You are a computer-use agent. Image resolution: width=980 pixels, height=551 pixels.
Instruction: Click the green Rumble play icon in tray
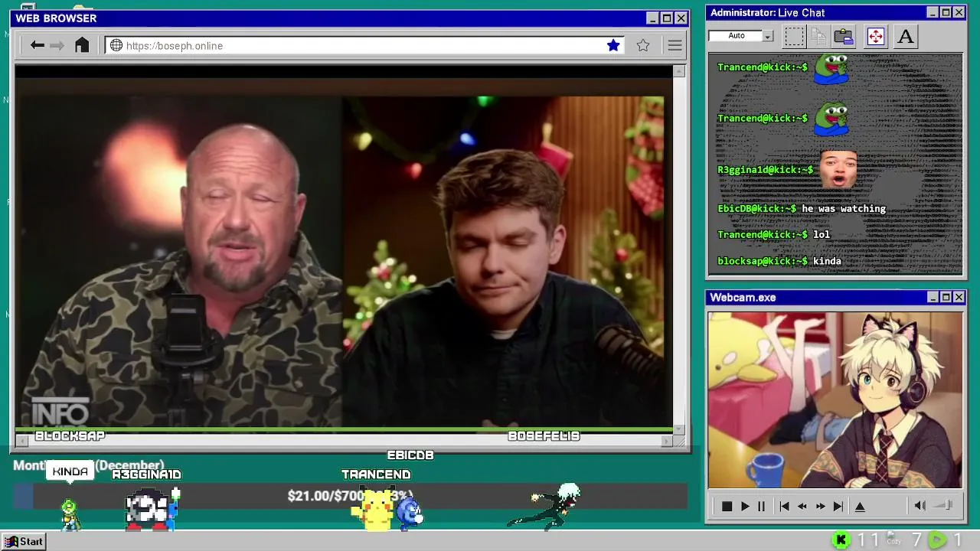tap(936, 541)
